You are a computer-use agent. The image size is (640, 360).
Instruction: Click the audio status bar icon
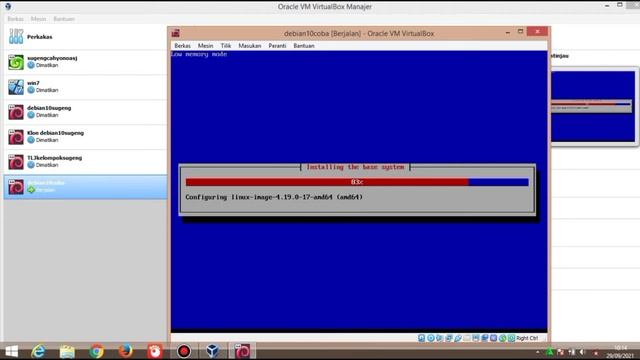[x=440, y=338]
